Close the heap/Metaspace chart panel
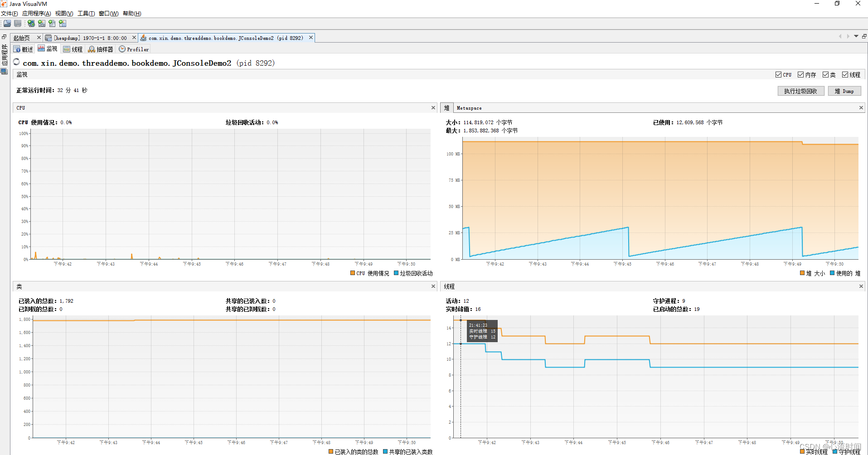The width and height of the screenshot is (868, 455). (861, 108)
